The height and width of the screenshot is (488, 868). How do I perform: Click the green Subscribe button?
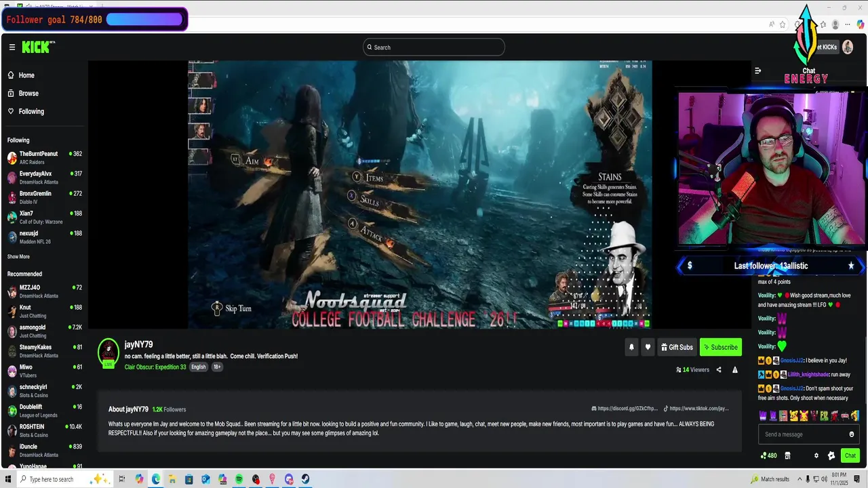click(720, 347)
